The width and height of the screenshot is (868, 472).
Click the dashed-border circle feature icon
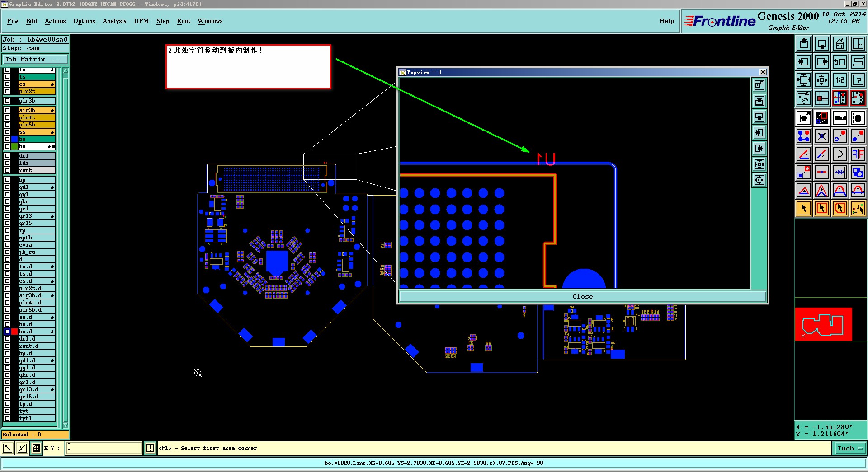858,118
